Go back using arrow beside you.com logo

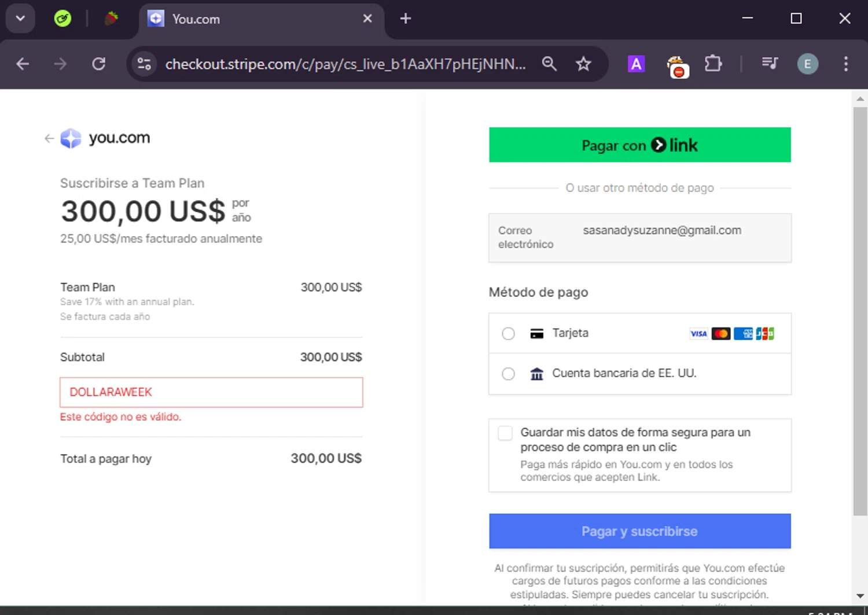[49, 138]
